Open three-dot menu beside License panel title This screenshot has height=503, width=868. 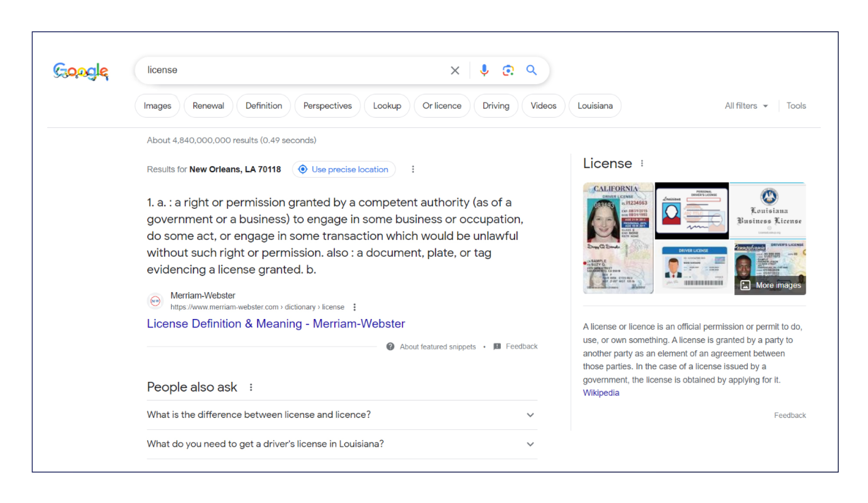point(642,163)
